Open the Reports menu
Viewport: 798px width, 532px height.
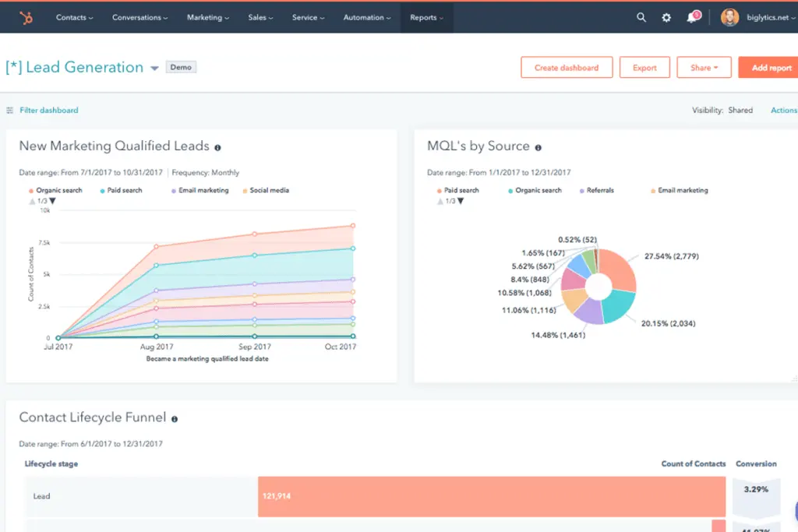coord(426,17)
